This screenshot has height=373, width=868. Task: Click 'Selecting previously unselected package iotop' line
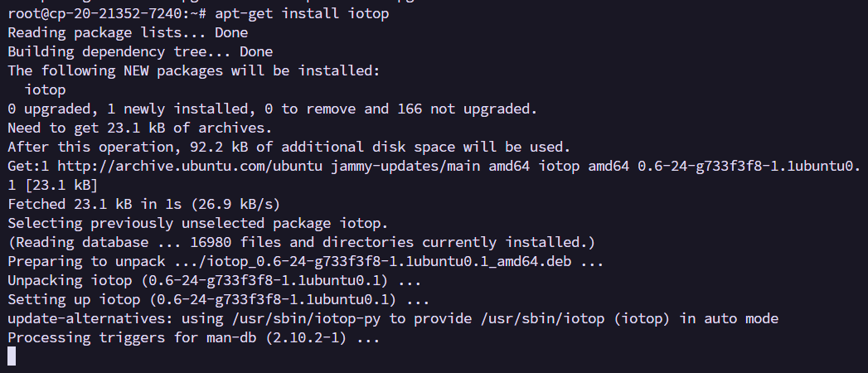(x=197, y=224)
